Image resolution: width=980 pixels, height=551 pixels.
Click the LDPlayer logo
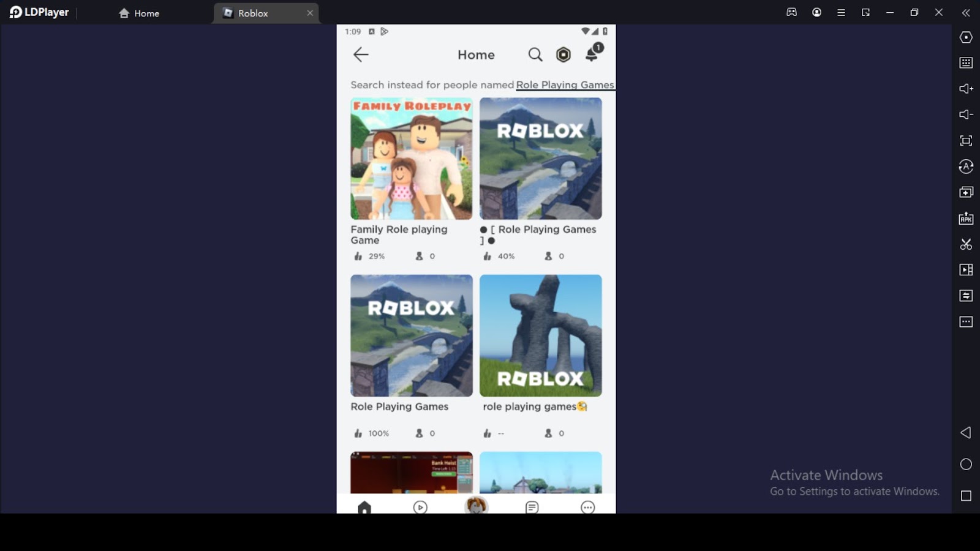point(39,12)
